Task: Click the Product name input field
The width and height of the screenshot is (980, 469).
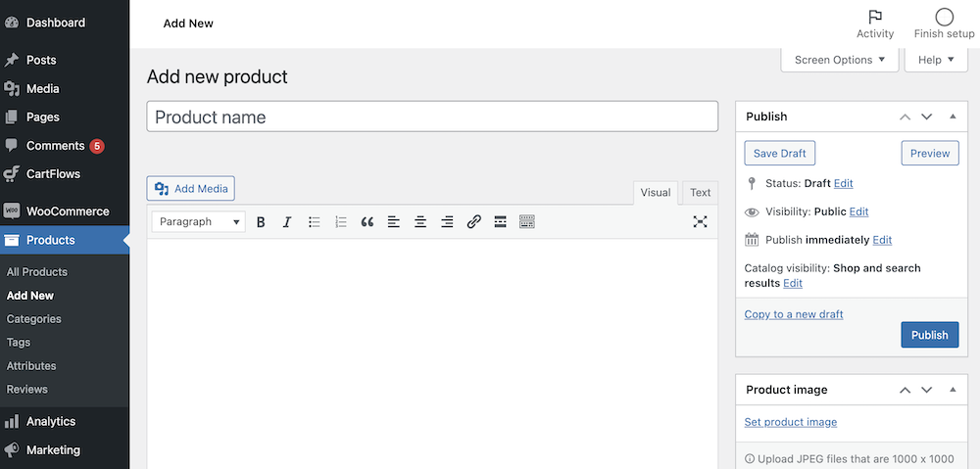Action: click(x=432, y=117)
